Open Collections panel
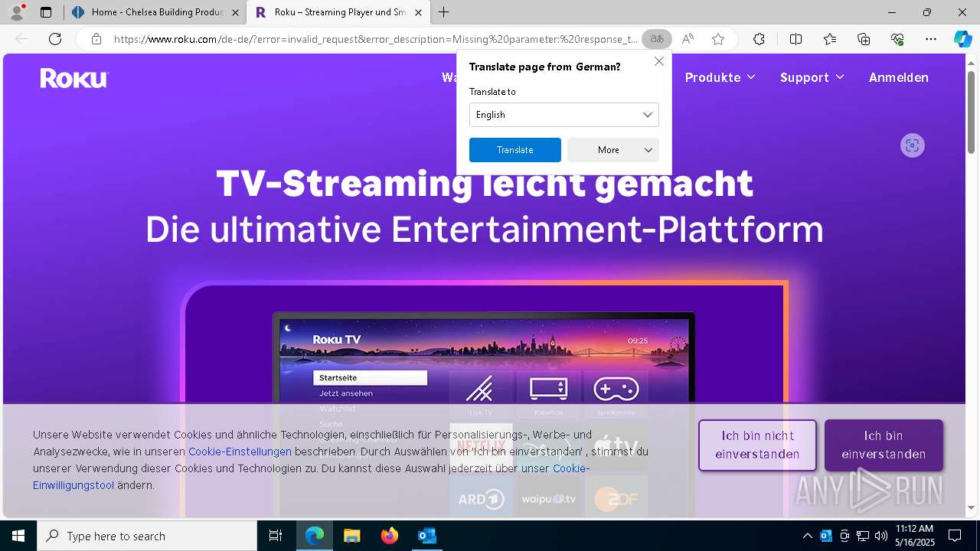Screen dimensions: 980x551 point(864,39)
